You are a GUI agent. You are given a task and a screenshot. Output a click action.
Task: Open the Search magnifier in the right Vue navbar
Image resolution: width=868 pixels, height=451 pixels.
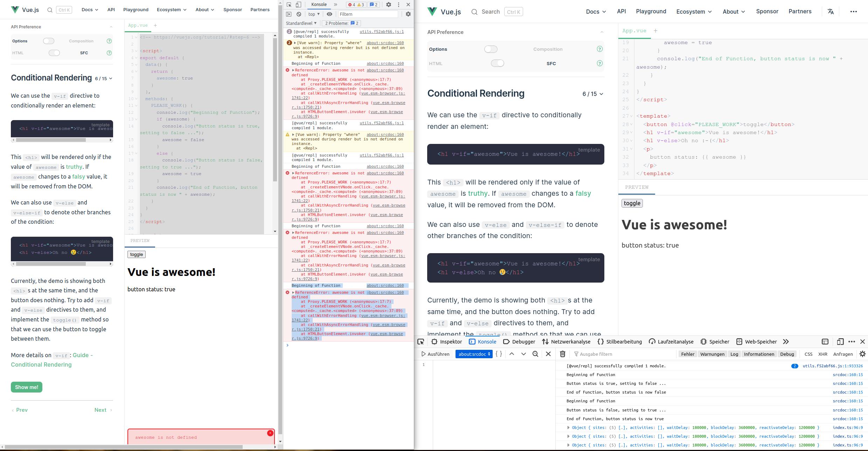(474, 12)
